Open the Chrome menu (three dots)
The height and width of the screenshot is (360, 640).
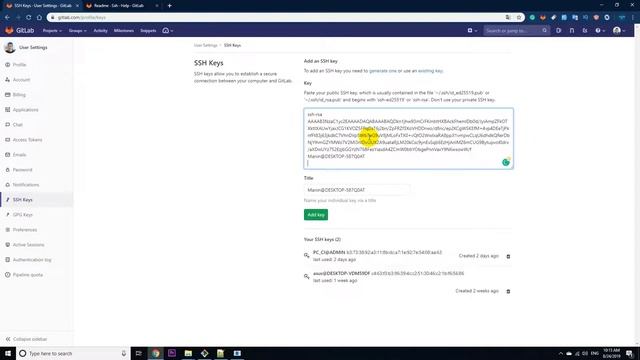pos(633,18)
